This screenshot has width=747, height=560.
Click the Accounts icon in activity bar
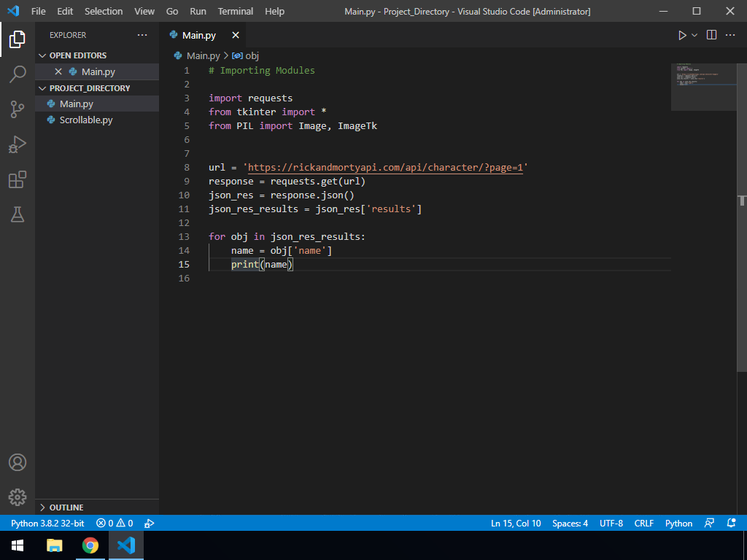tap(18, 463)
